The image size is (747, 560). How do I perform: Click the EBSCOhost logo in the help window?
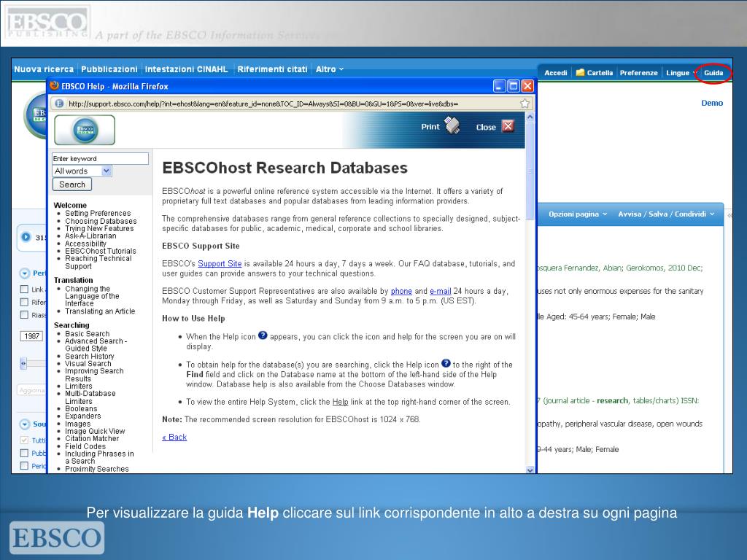(x=85, y=130)
